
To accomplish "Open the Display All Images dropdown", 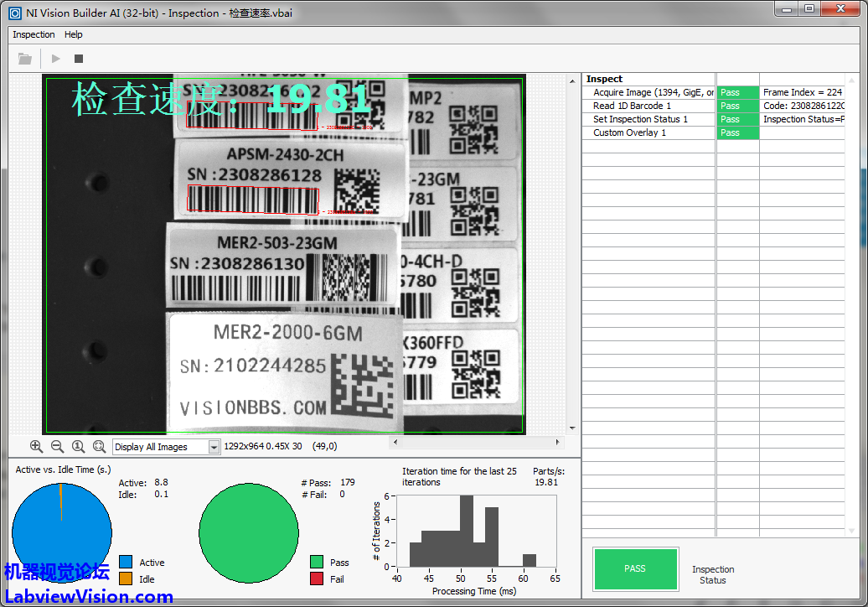I will click(214, 448).
